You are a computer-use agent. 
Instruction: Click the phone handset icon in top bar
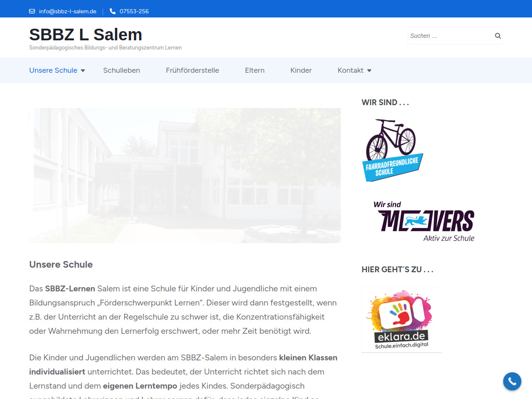pos(113,11)
